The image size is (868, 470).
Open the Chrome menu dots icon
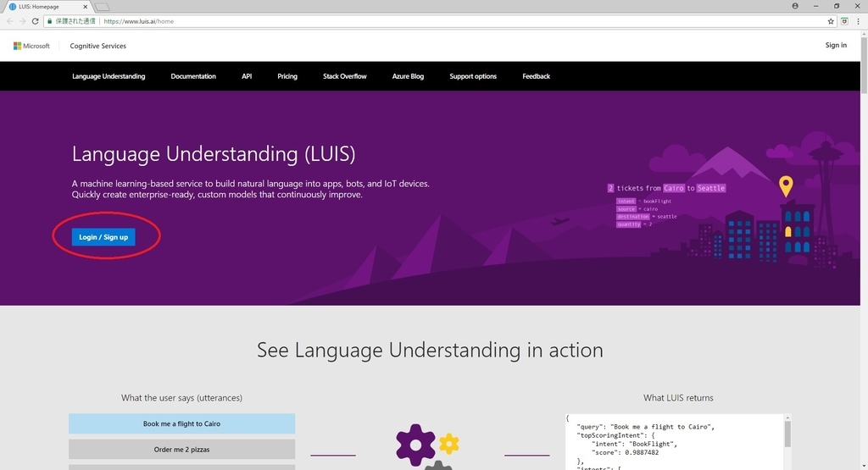[x=858, y=21]
